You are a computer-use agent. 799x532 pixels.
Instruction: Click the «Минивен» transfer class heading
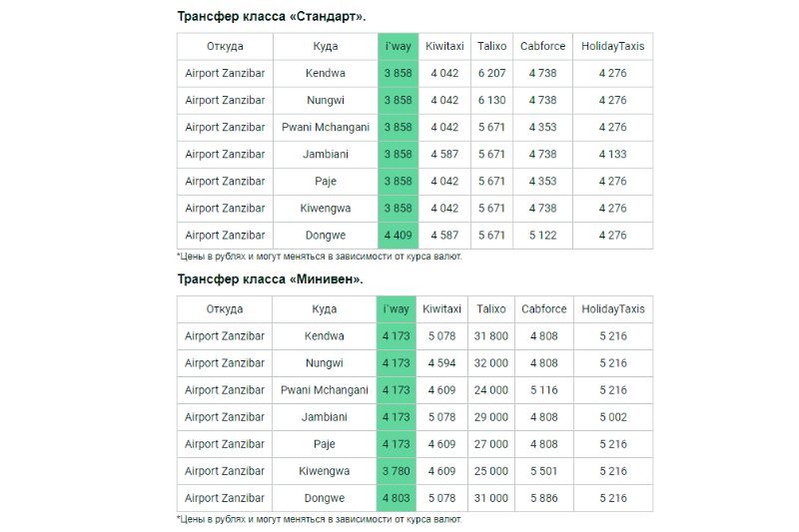(x=270, y=278)
